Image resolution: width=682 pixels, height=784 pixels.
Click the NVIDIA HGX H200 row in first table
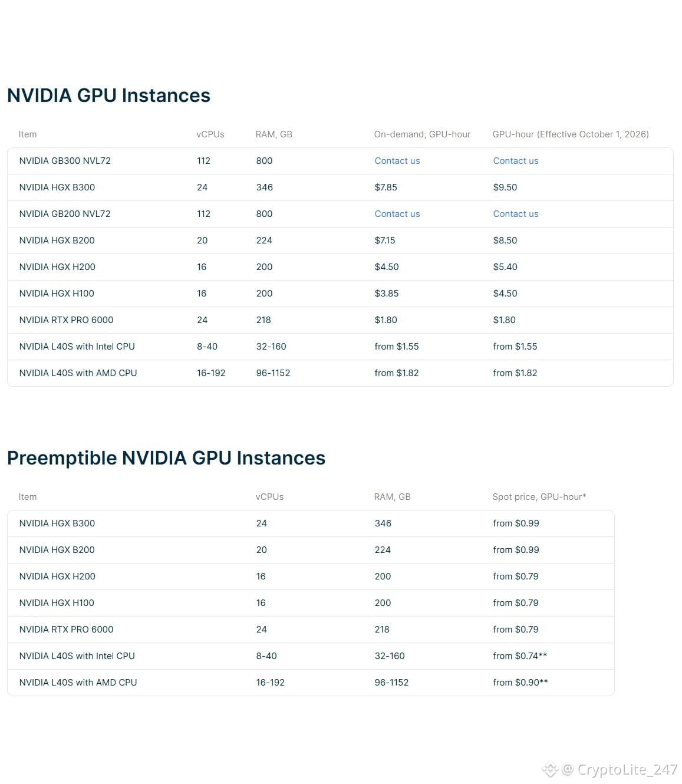(x=340, y=267)
